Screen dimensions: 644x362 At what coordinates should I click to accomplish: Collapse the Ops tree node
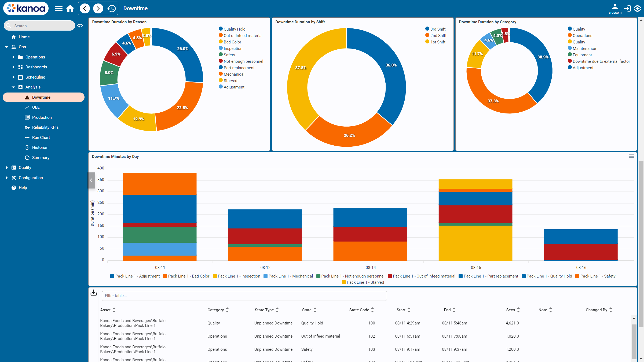tap(7, 47)
